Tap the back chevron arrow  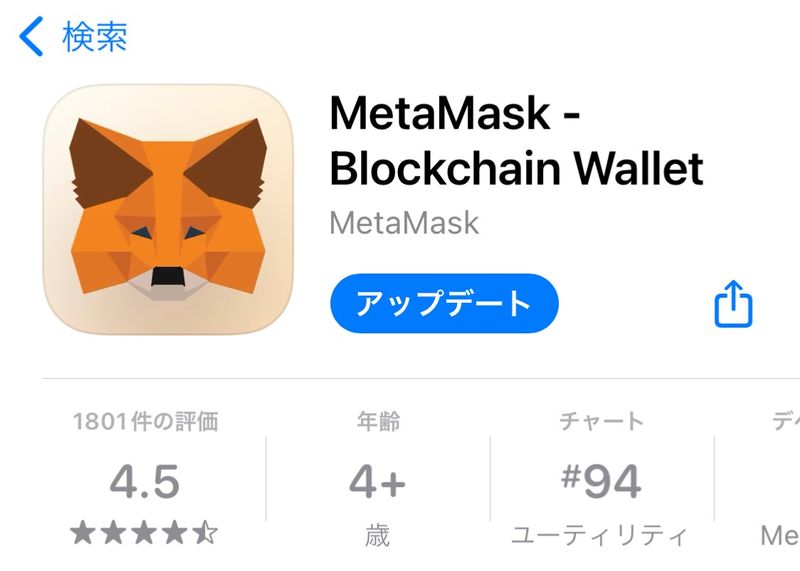coord(31,36)
